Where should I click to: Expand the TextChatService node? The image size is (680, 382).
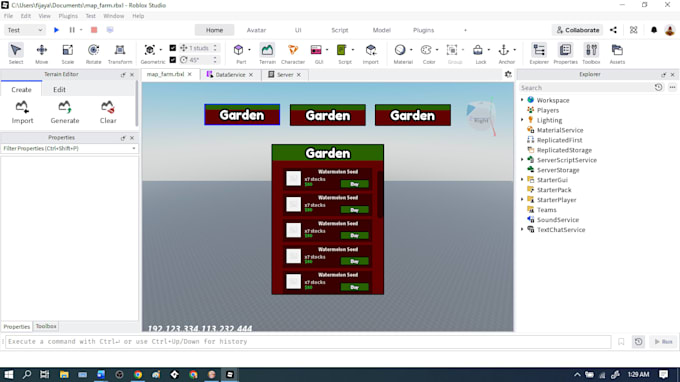522,229
